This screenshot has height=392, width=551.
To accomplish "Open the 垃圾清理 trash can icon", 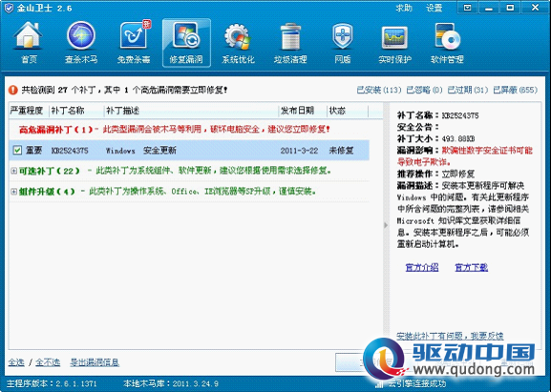I will [x=290, y=43].
